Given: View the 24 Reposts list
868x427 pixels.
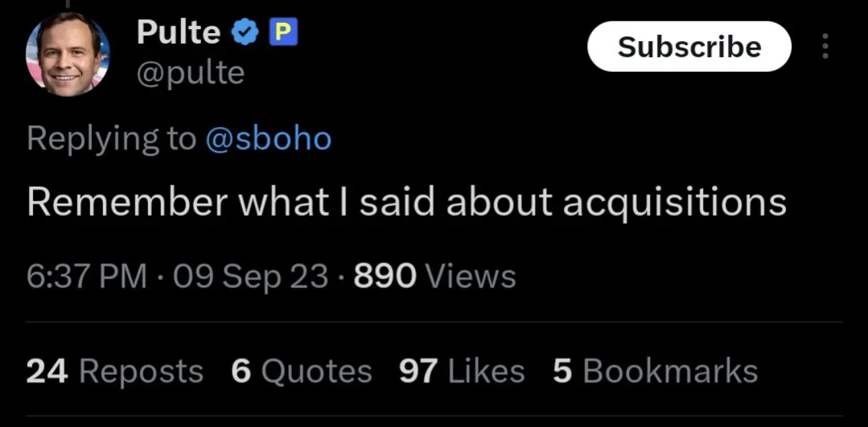Looking at the screenshot, I should [x=114, y=371].
